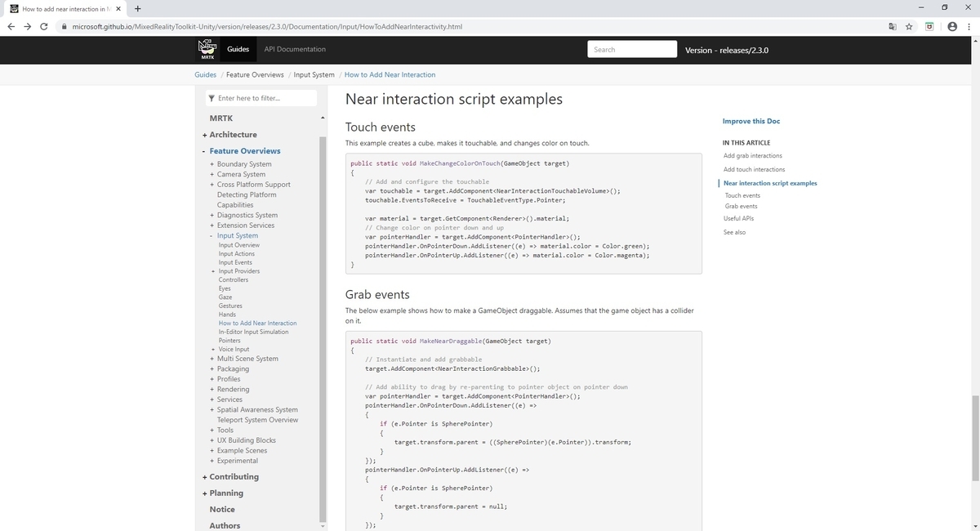Open Eyes page in sidebar
The height and width of the screenshot is (531, 980).
[225, 288]
